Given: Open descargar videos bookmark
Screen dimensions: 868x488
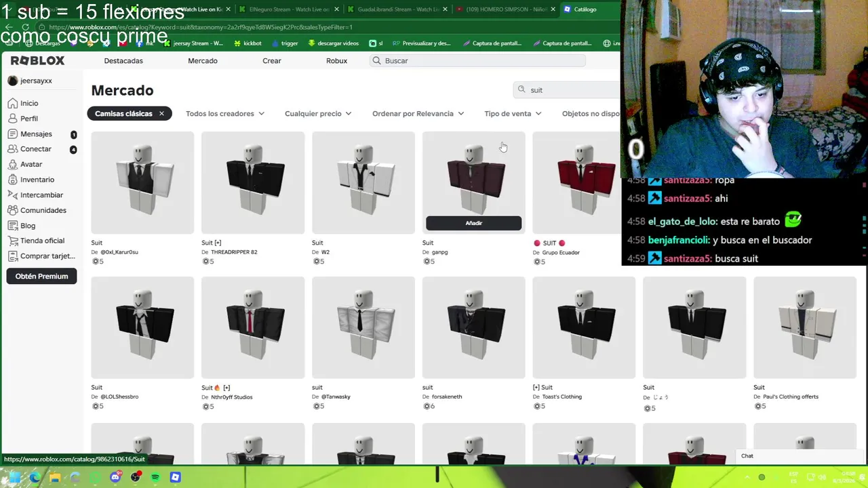Looking at the screenshot, I should [333, 43].
